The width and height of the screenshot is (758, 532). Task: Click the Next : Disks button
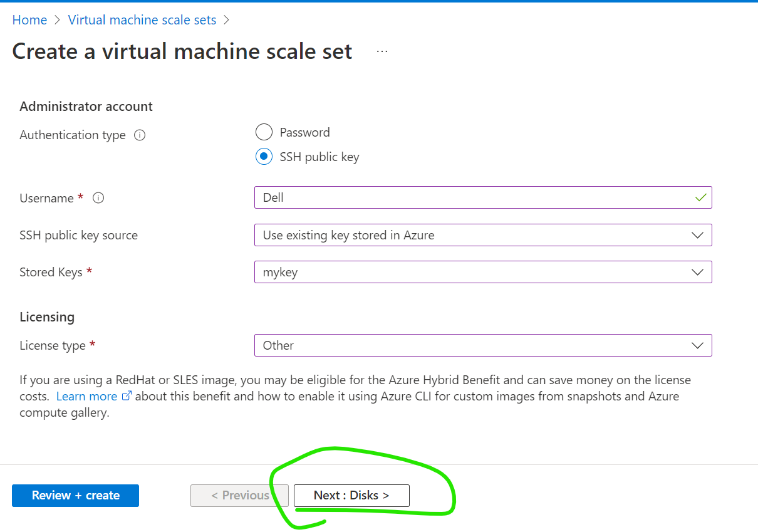point(351,495)
